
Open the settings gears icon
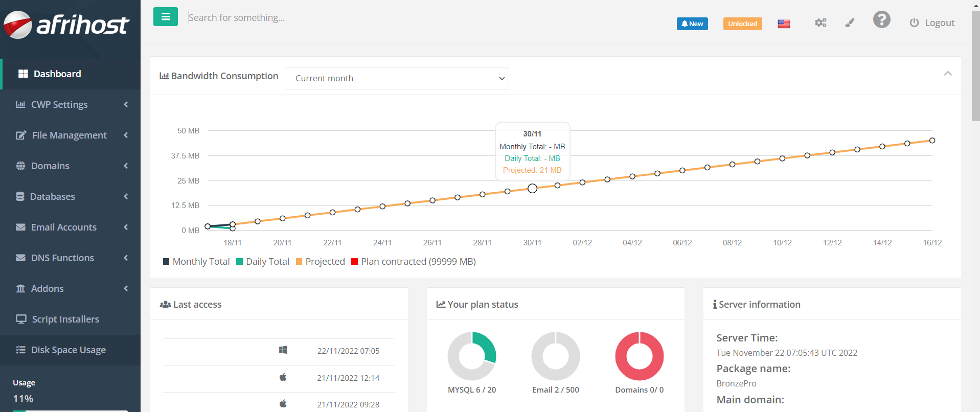click(x=820, y=23)
